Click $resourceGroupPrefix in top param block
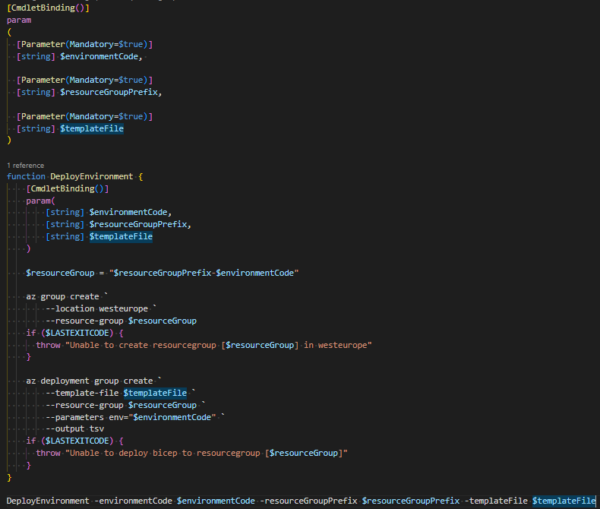This screenshot has width=600, height=509. tap(109, 92)
